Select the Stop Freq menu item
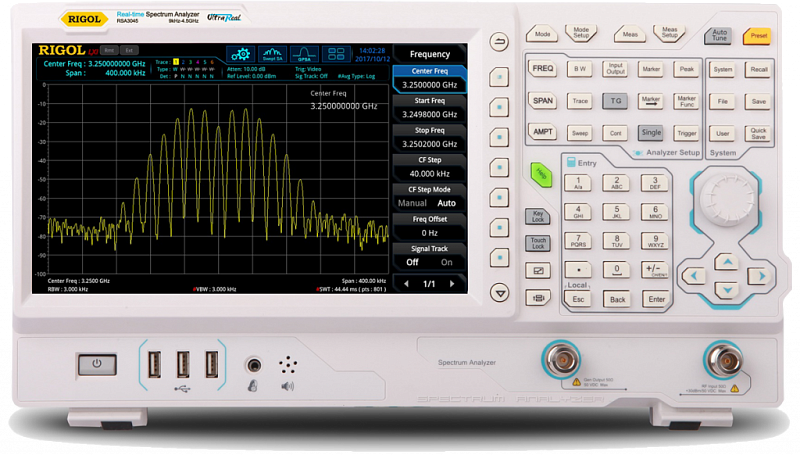Screen dimensions: 800x455 click(429, 137)
